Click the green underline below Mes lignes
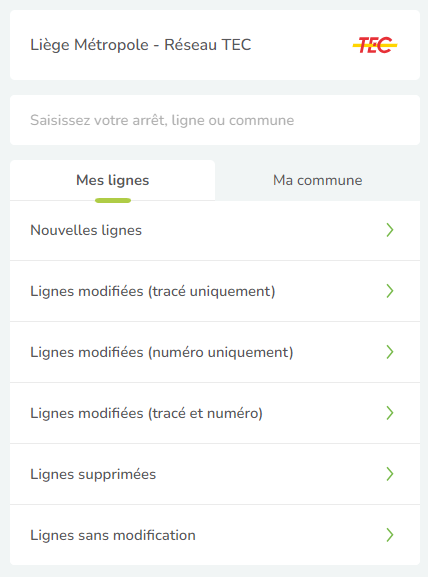Image resolution: width=428 pixels, height=577 pixels. 113,201
